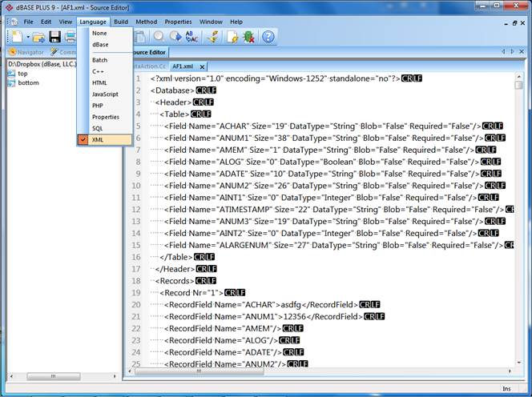
Task: Click the Open folder toolbar icon
Action: tap(38, 37)
